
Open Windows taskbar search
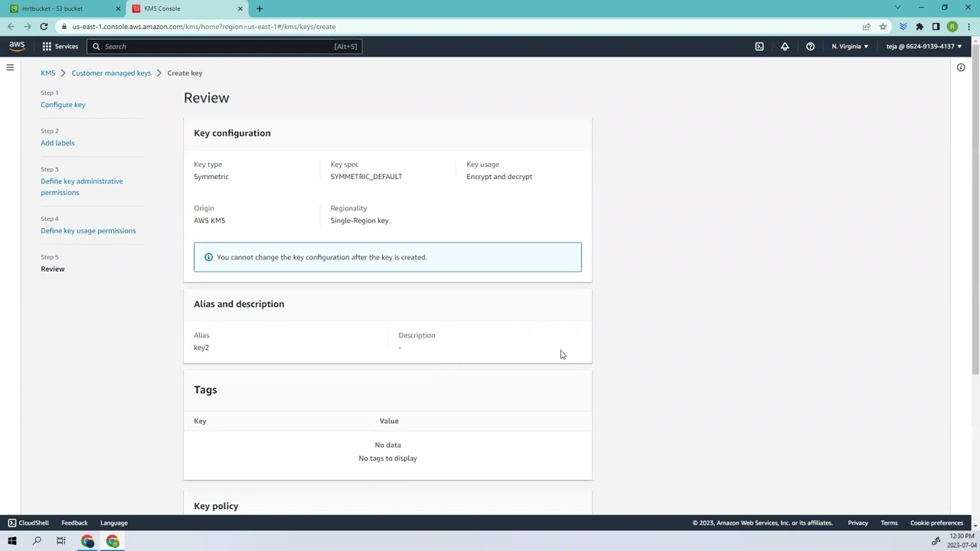tap(37, 541)
